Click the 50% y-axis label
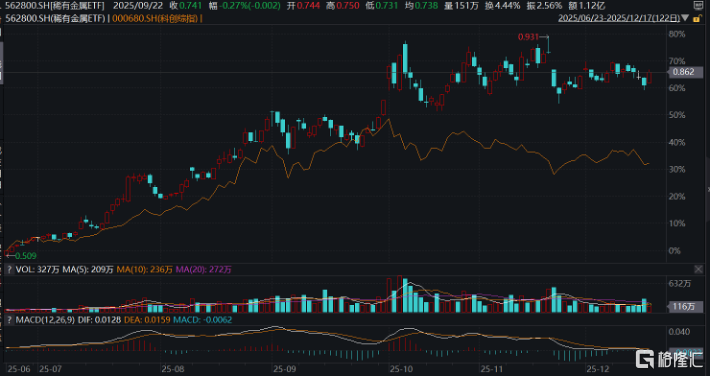The width and height of the screenshot is (710, 376). pyautogui.click(x=677, y=115)
